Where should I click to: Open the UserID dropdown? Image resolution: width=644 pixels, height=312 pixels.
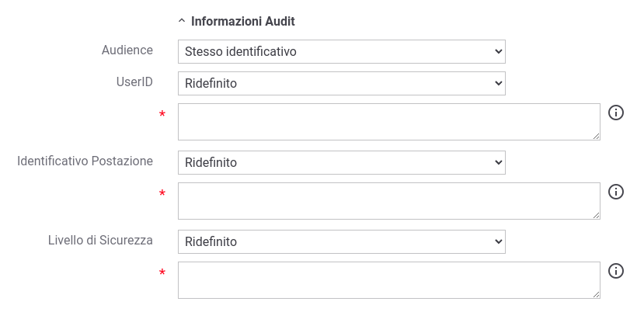click(x=341, y=83)
